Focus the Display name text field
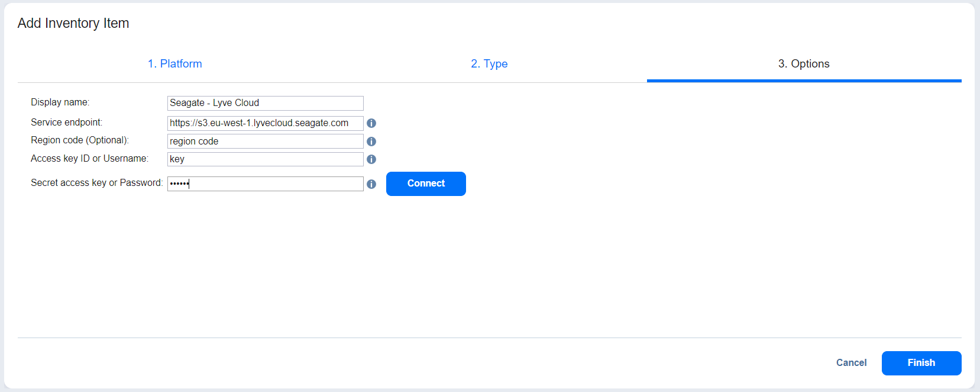The width and height of the screenshot is (980, 392). pyautogui.click(x=265, y=103)
